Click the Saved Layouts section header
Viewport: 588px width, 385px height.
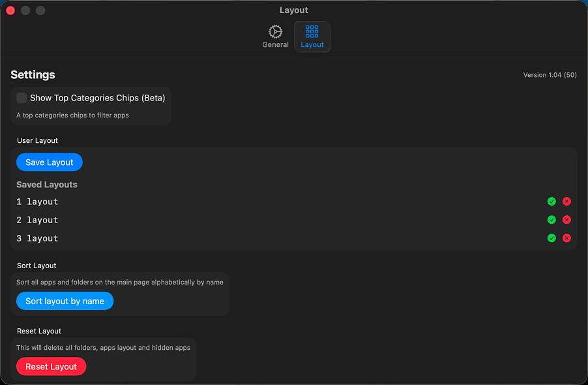point(47,185)
